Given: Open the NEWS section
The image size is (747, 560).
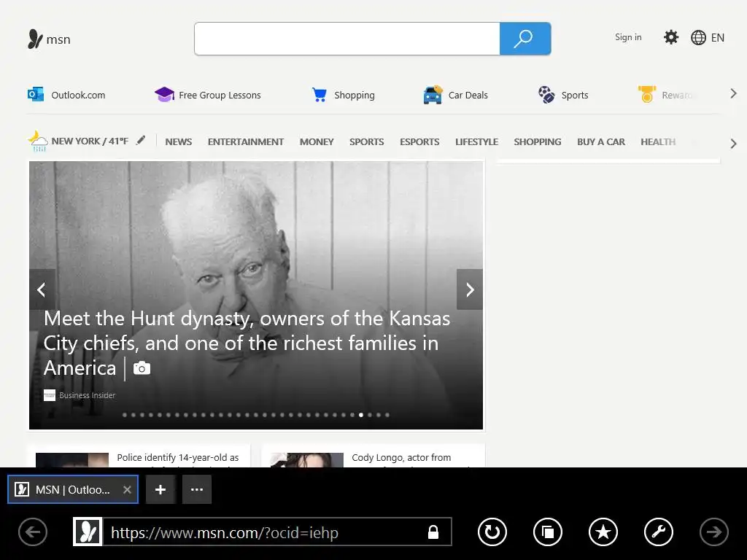Looking at the screenshot, I should (x=179, y=142).
